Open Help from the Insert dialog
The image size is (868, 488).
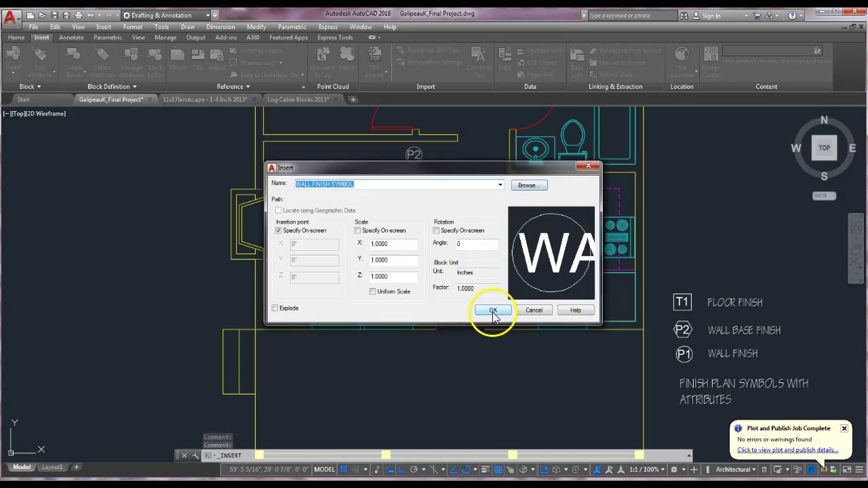point(575,310)
